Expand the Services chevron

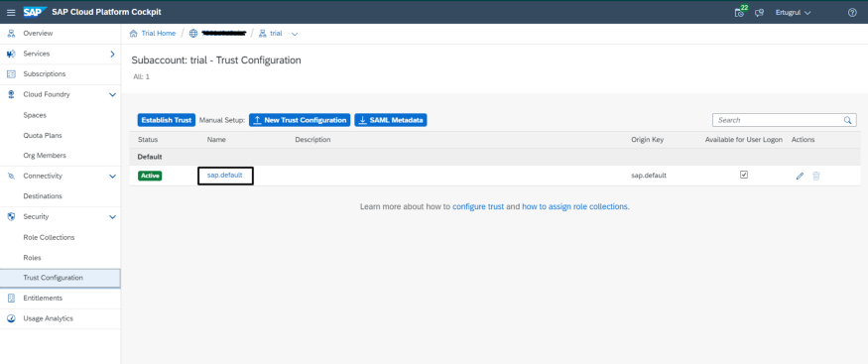pos(112,55)
